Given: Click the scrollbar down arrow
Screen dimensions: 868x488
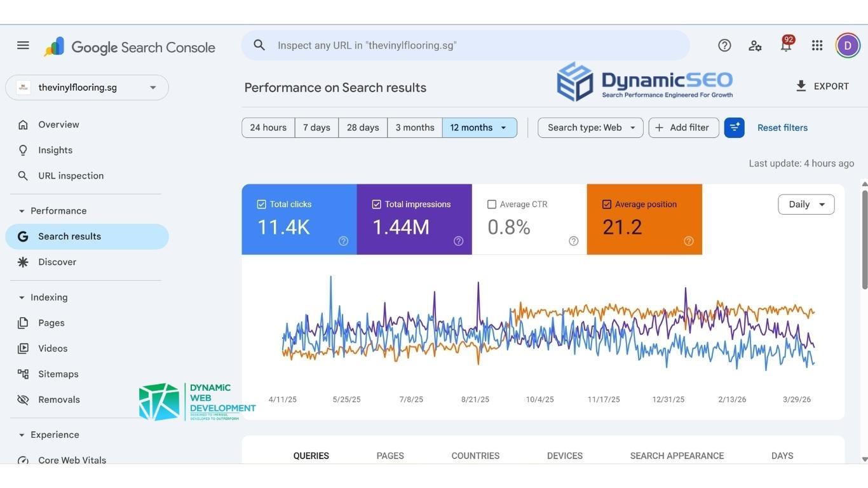Looking at the screenshot, I should click(864, 459).
